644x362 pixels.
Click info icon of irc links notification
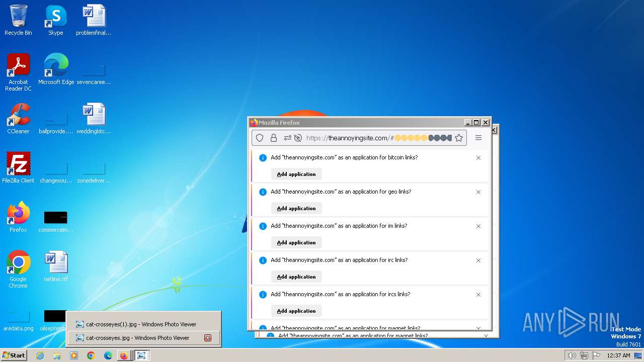click(263, 260)
